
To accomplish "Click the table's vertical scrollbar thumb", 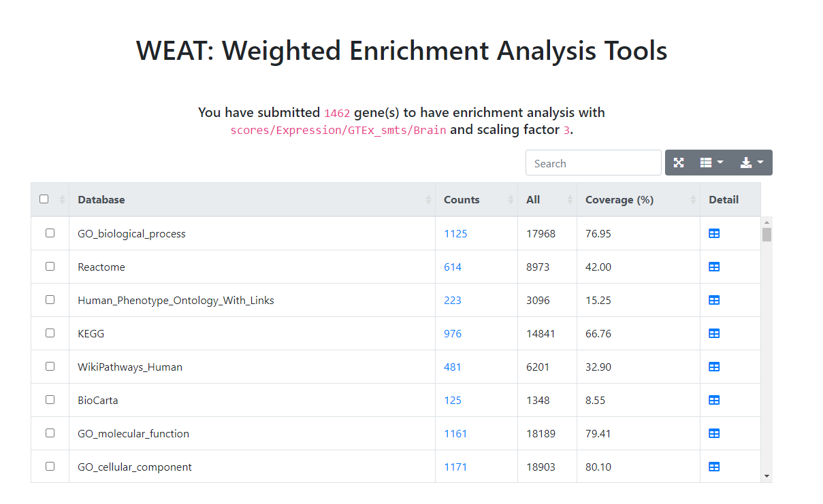I will [x=766, y=235].
